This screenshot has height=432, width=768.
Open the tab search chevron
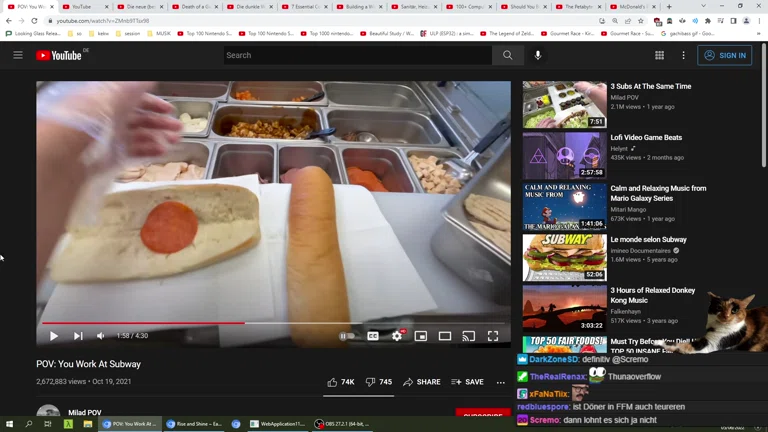(x=703, y=6)
